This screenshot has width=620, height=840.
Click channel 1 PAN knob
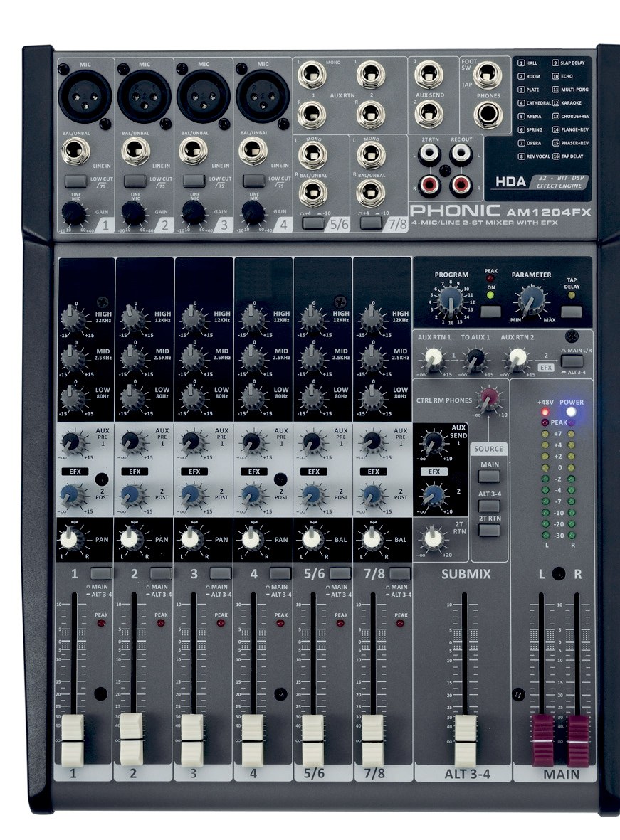tap(69, 539)
